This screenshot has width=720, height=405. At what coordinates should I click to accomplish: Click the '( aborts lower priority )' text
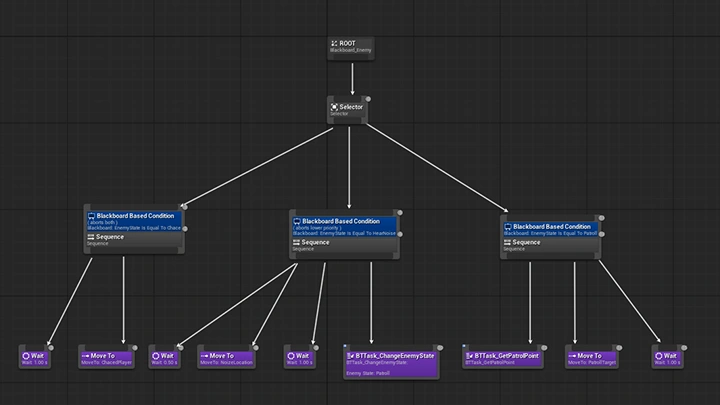(x=316, y=228)
